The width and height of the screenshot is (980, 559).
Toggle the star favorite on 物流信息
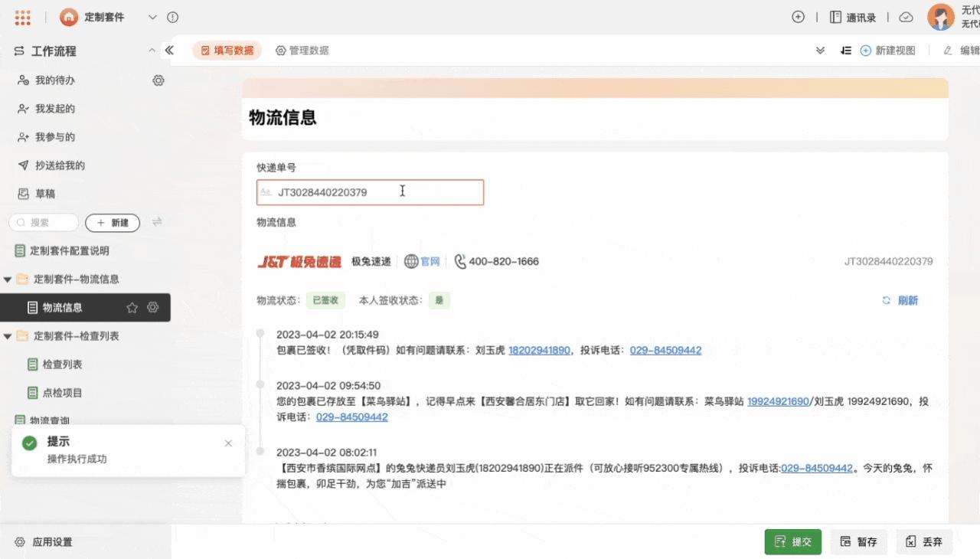131,307
